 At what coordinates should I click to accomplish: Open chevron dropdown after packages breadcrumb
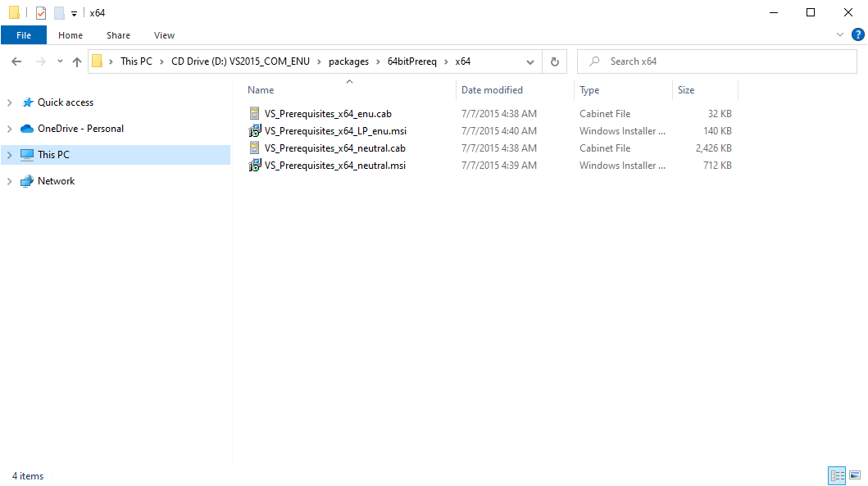point(378,61)
